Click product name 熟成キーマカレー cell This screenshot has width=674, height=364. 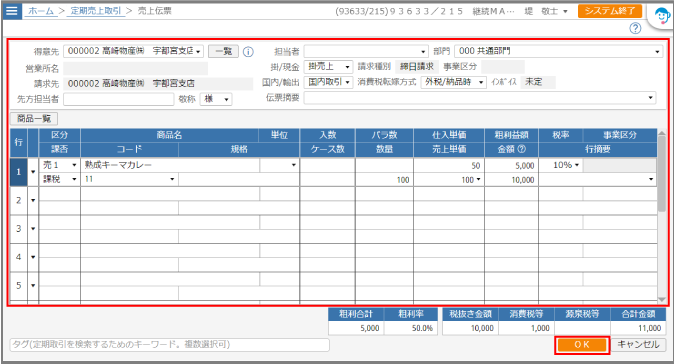point(170,165)
